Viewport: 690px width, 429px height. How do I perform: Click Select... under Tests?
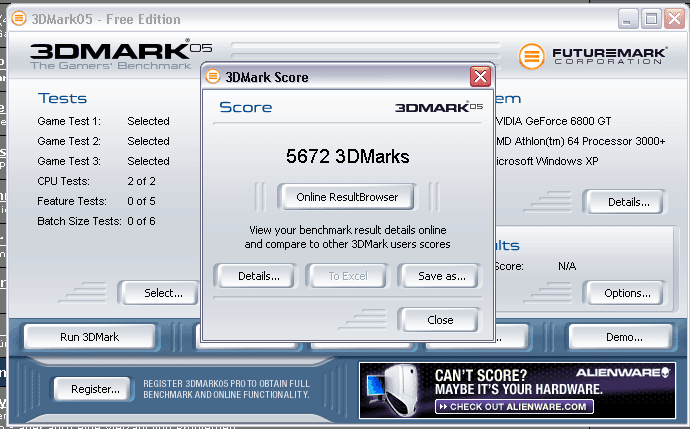click(x=161, y=293)
